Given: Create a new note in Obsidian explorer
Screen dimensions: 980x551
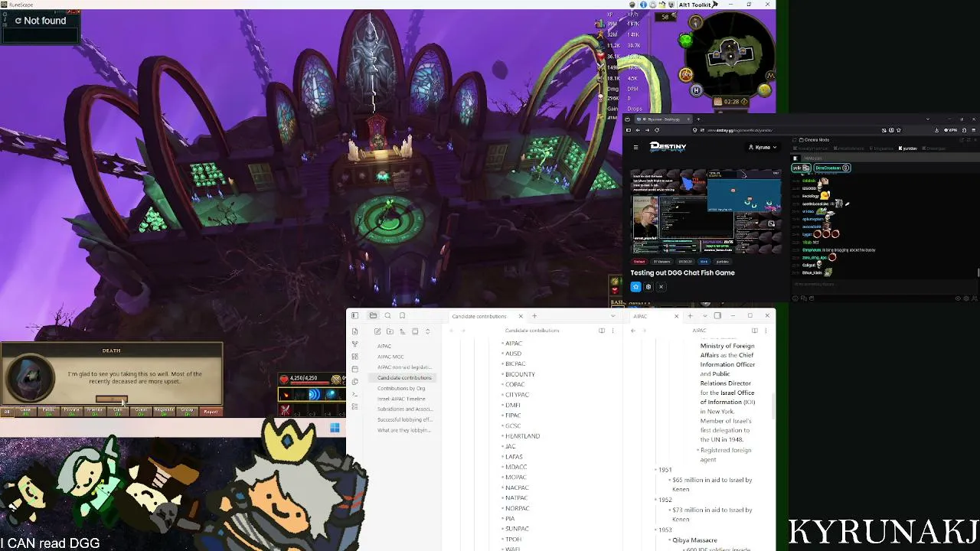Looking at the screenshot, I should click(377, 331).
